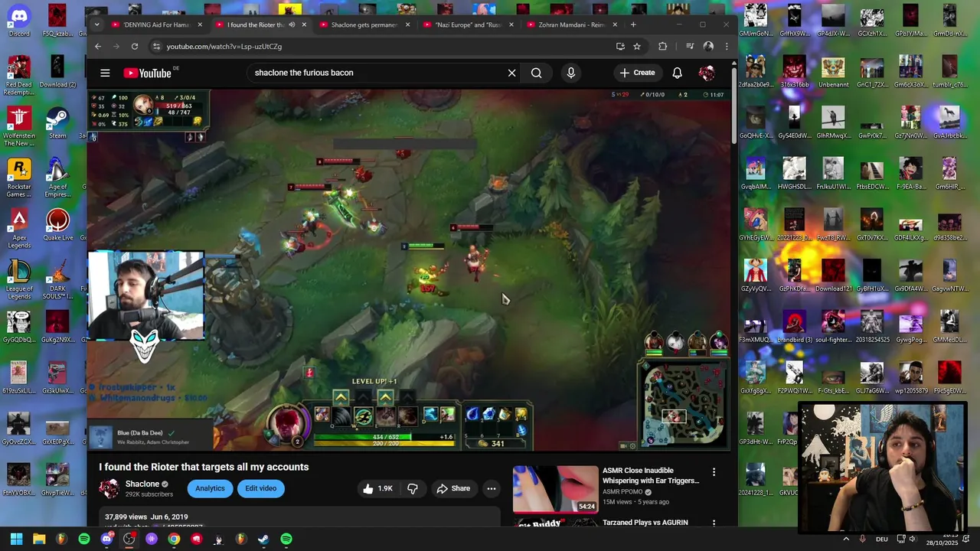
Task: Share the video
Action: tap(453, 488)
